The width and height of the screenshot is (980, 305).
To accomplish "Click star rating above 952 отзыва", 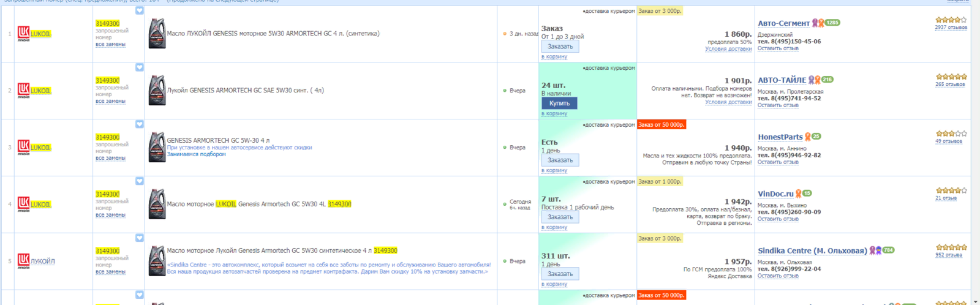I will pos(951,247).
